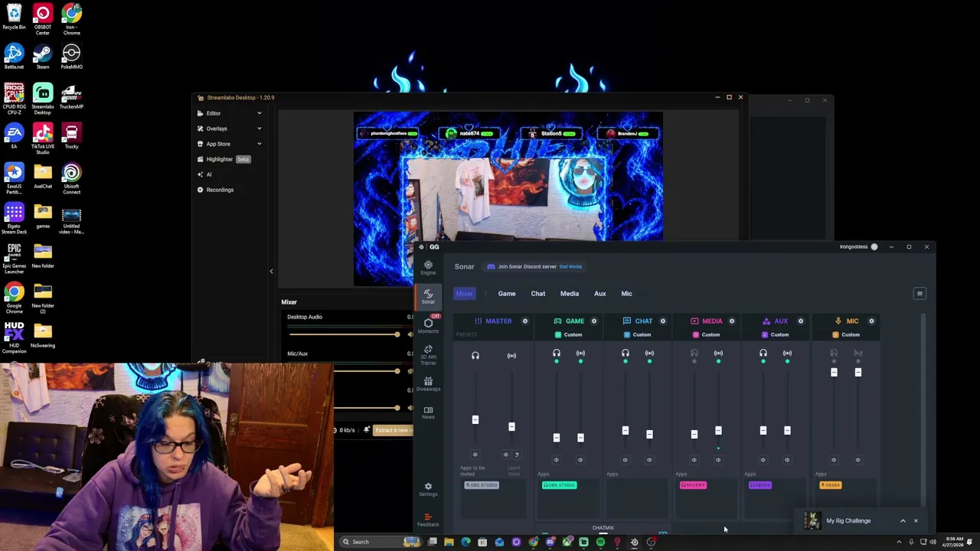The width and height of the screenshot is (980, 551).
Task: Toggle AUX headphones monitoring
Action: pyautogui.click(x=763, y=354)
